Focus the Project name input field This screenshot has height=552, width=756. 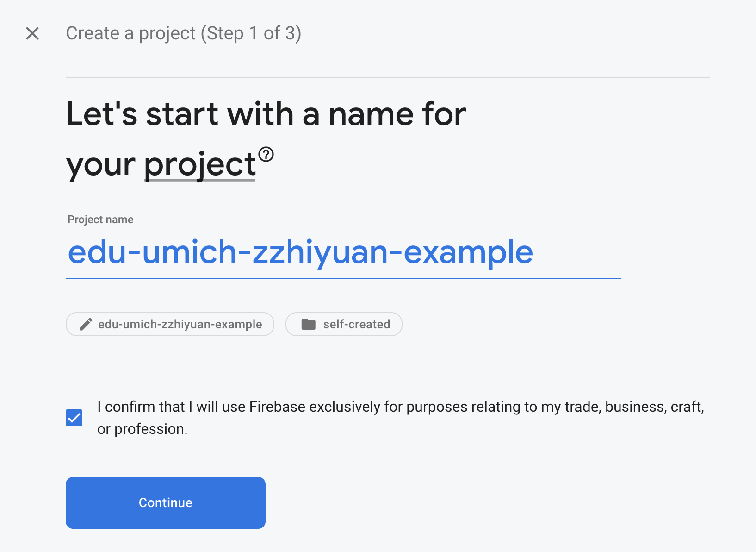(343, 253)
